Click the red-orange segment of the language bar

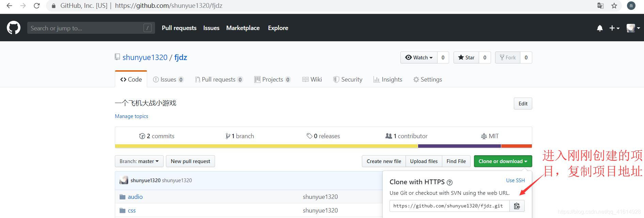(517, 146)
